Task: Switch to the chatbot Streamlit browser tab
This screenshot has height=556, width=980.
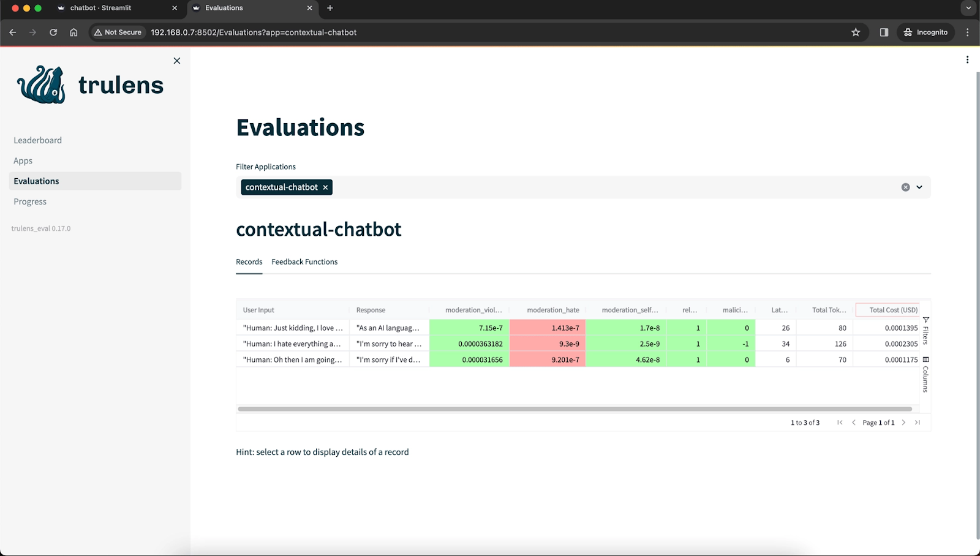Action: coord(101,8)
